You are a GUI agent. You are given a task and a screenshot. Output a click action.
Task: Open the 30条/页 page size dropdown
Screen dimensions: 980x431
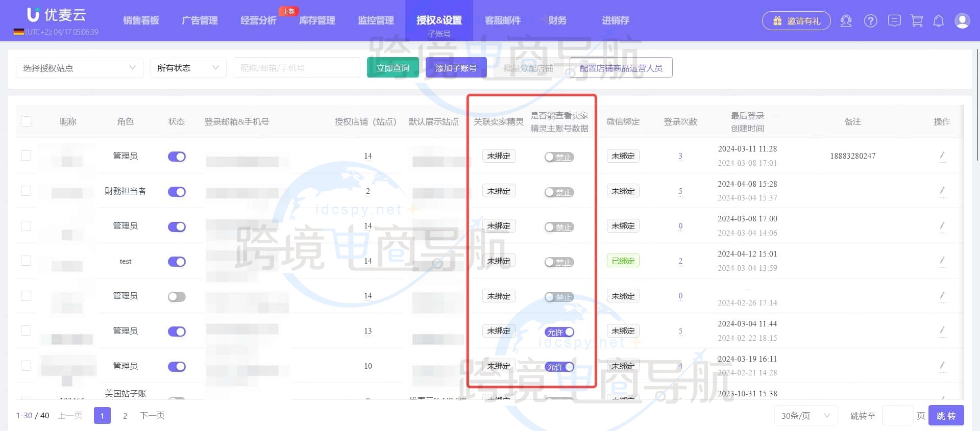pos(806,416)
